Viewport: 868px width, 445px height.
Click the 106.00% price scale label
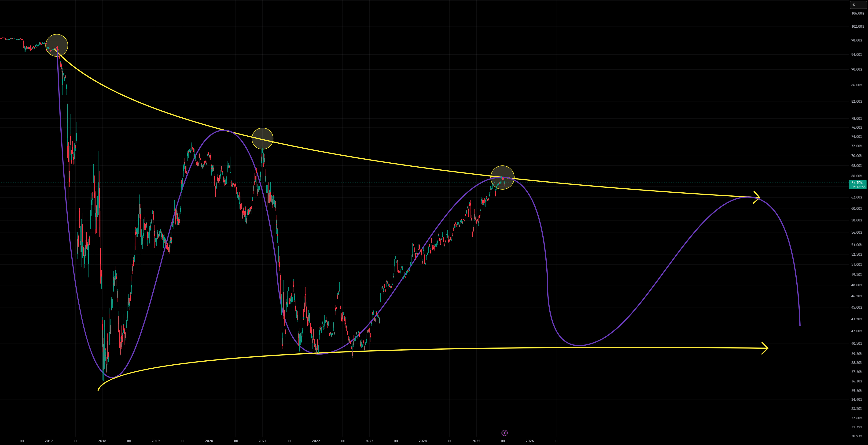857,14
